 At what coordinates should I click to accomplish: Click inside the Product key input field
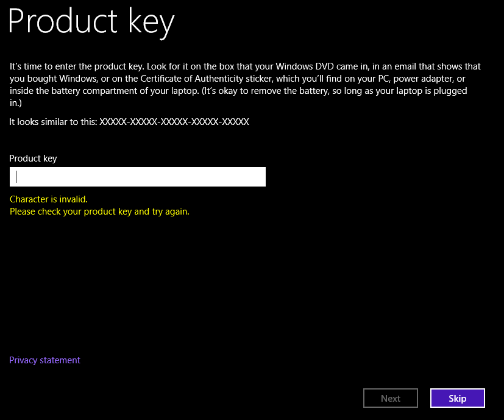point(138,177)
